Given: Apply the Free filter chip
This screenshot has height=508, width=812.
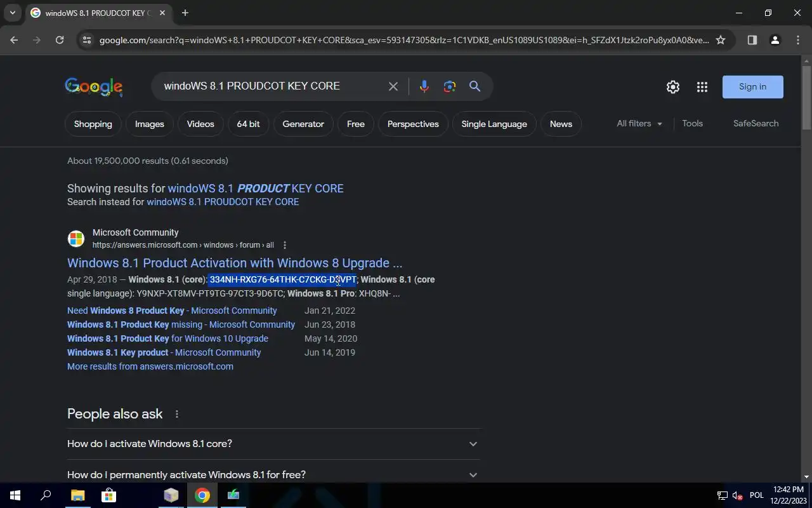Looking at the screenshot, I should [356, 124].
